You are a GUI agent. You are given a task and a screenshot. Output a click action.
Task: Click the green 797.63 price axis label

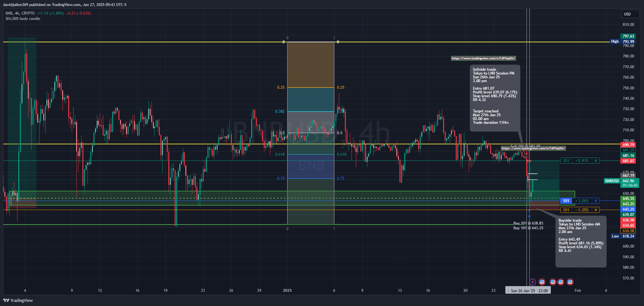point(629,36)
